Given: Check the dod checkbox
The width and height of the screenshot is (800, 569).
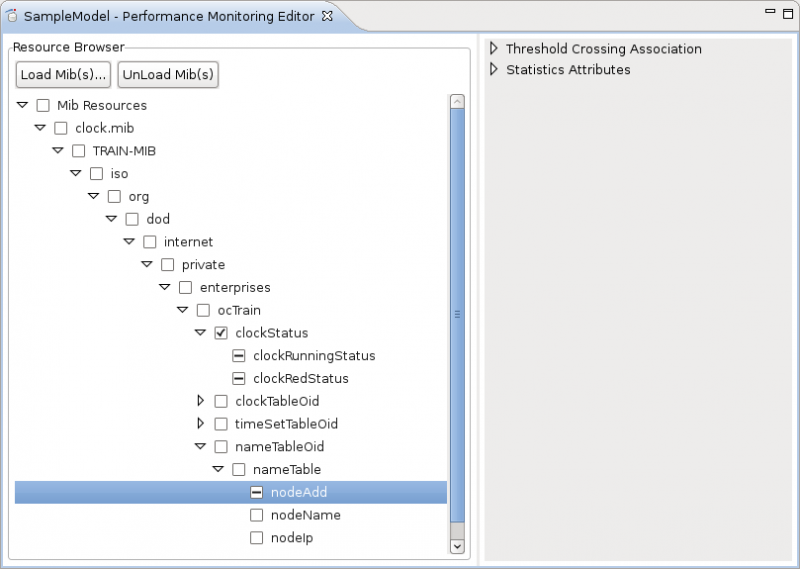Looking at the screenshot, I should pos(132,219).
